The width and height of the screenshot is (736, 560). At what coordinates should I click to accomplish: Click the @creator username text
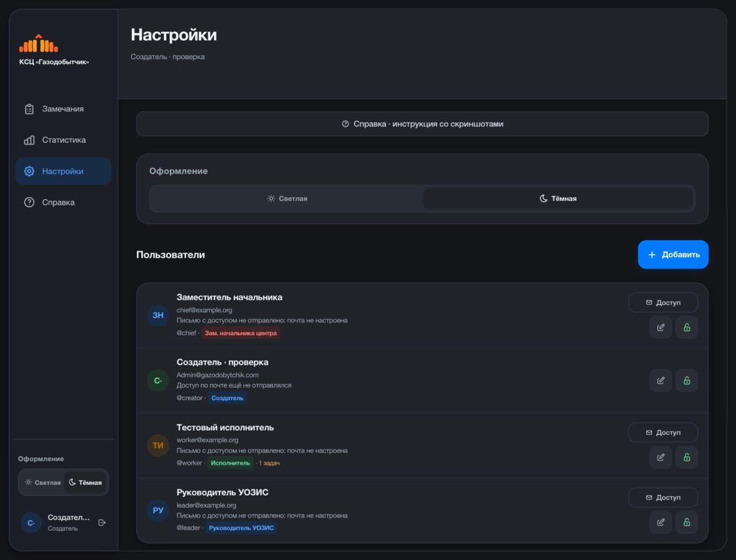189,398
